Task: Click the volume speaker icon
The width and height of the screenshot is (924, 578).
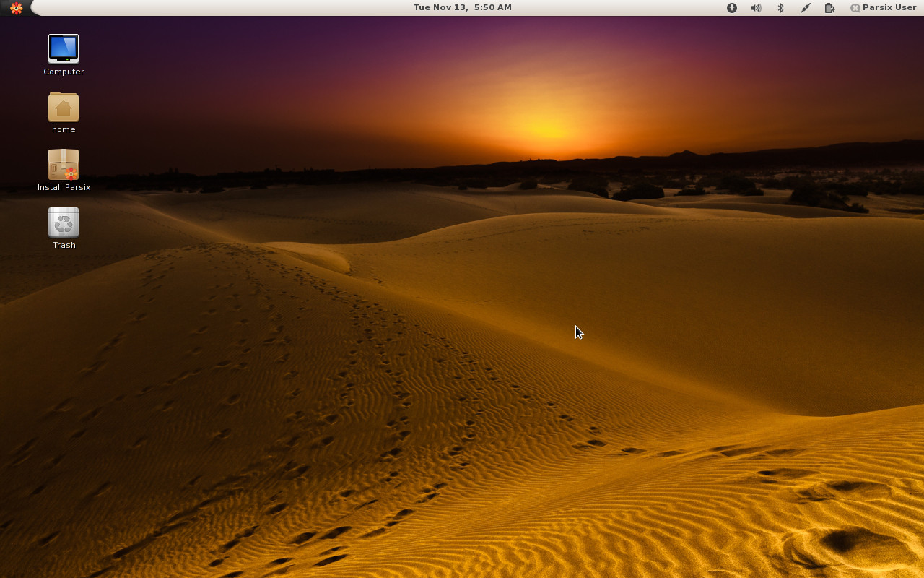Action: [756, 8]
